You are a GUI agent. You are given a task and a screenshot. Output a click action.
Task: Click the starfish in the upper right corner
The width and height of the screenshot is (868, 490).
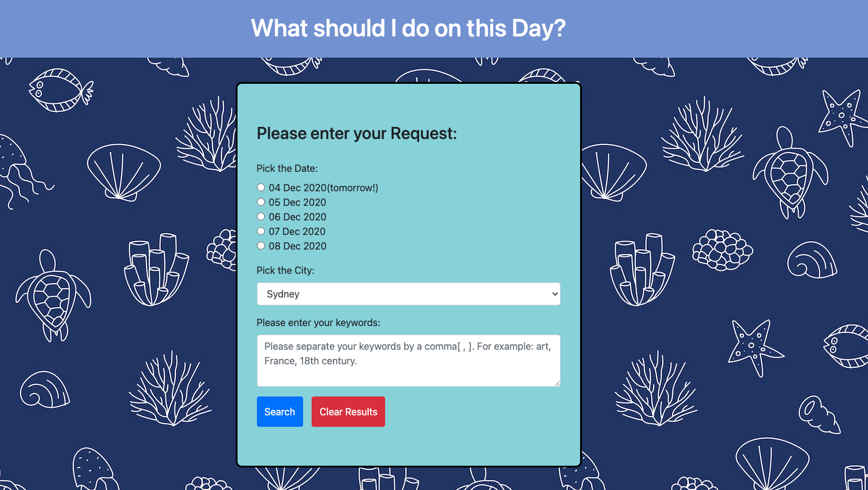click(842, 117)
